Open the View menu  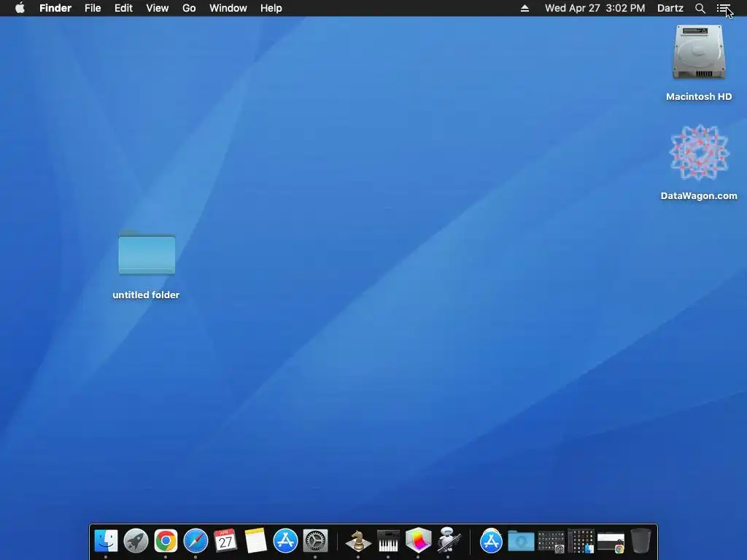click(158, 8)
